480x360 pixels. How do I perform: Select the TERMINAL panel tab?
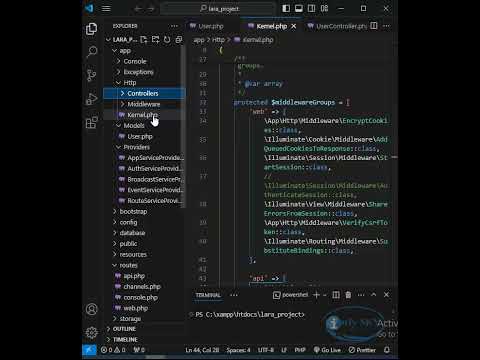[x=208, y=295]
